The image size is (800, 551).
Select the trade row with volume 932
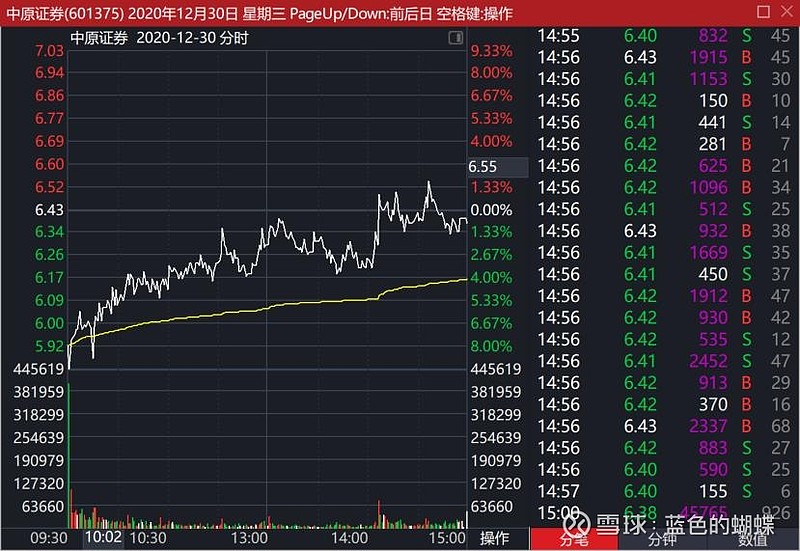(664, 231)
